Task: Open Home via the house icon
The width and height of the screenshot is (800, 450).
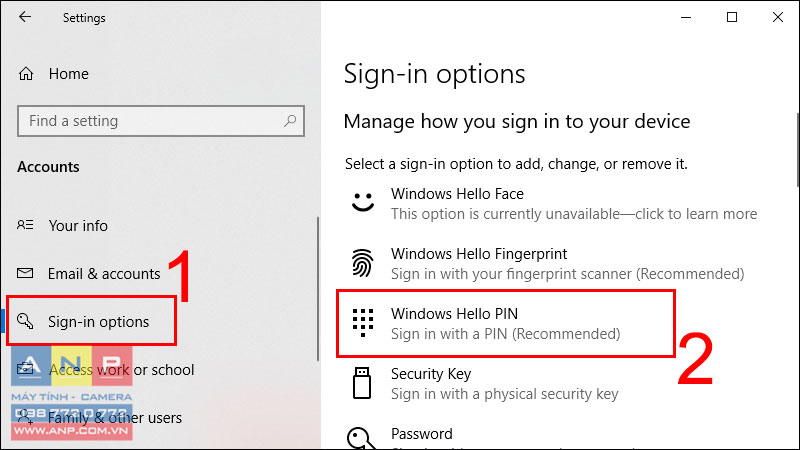Action: point(26,74)
